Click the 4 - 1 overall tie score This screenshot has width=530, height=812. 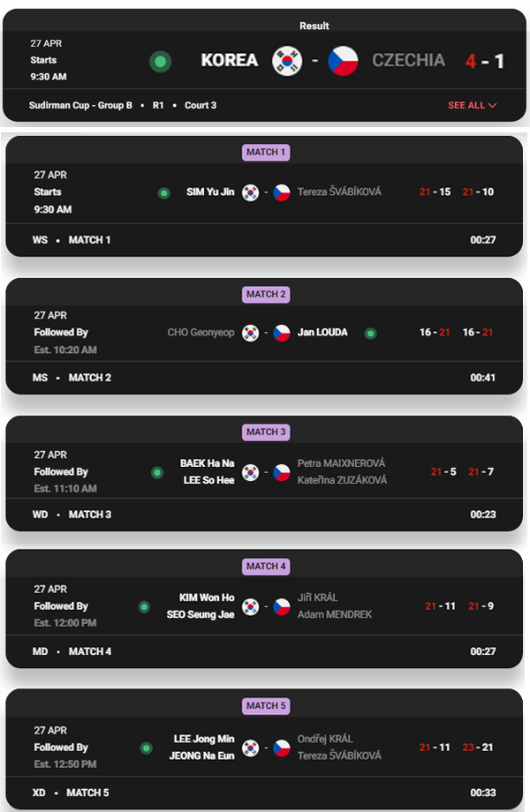click(x=484, y=62)
